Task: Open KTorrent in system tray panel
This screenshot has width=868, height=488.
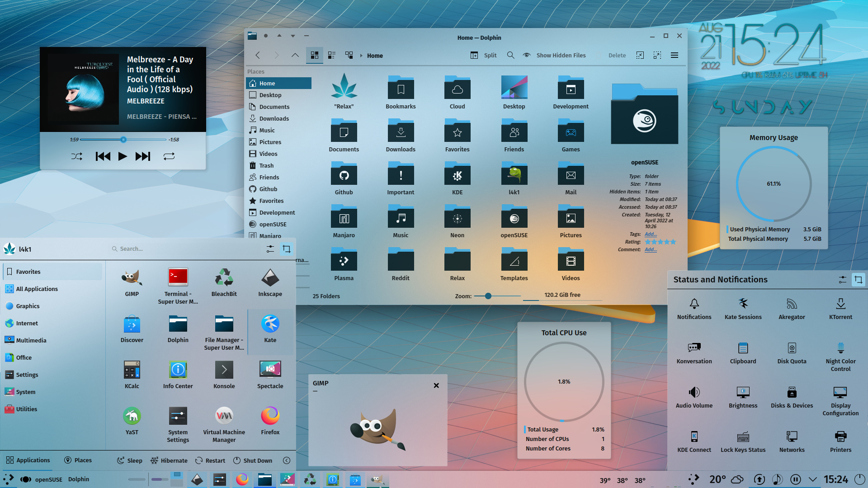Action: [841, 309]
